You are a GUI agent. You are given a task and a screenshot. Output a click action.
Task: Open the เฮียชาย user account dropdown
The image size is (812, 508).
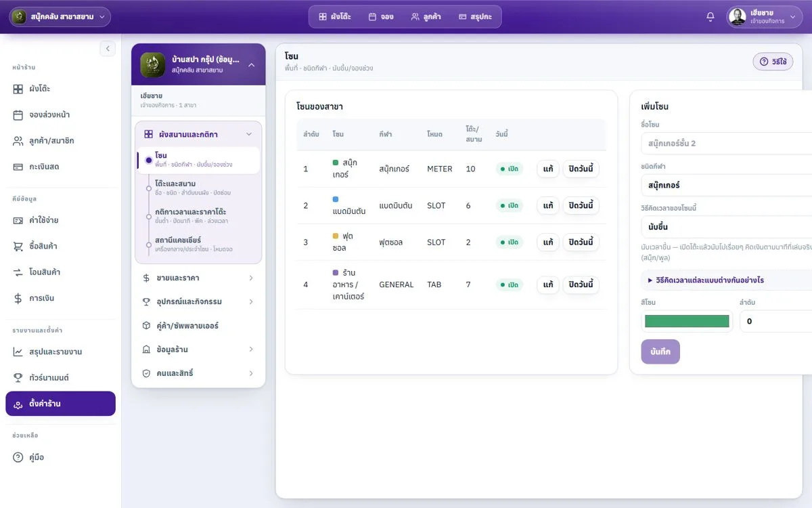765,17
